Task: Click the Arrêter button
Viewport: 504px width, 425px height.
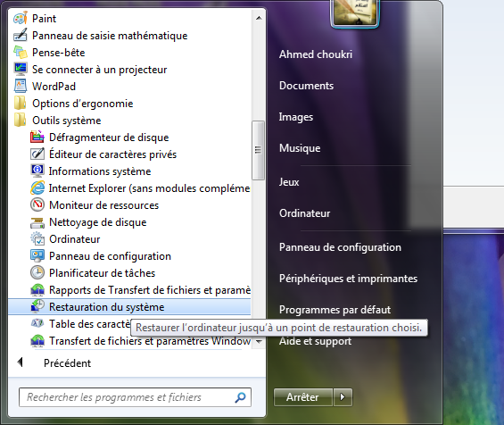Action: pyautogui.click(x=302, y=397)
